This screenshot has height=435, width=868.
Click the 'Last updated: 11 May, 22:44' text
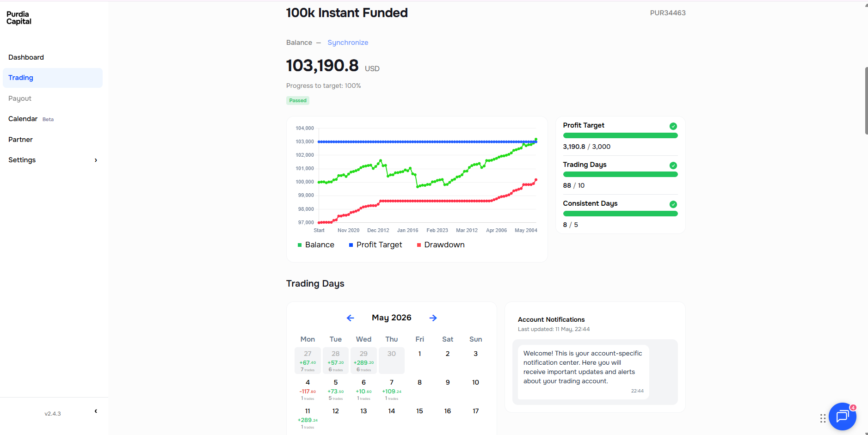point(554,330)
